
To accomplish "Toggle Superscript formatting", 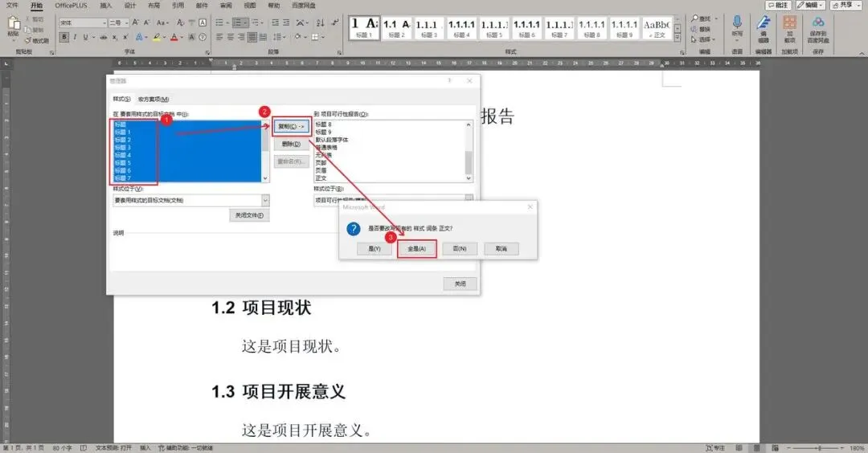I will pos(125,37).
